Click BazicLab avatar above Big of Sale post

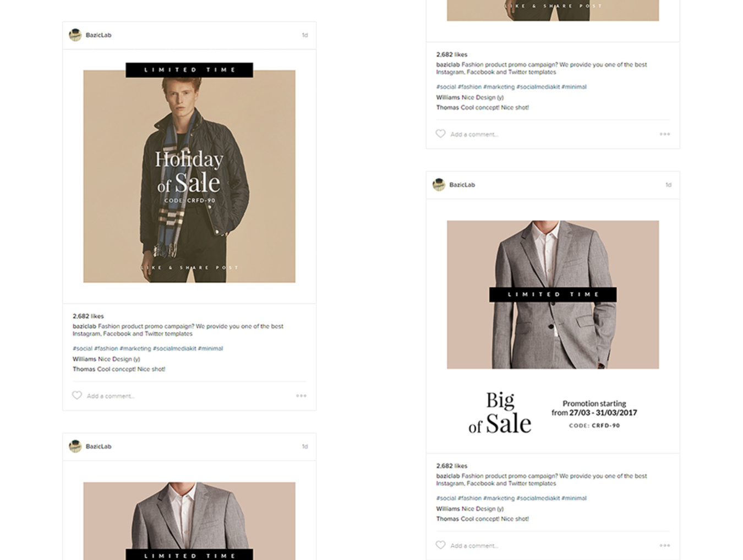click(x=439, y=185)
